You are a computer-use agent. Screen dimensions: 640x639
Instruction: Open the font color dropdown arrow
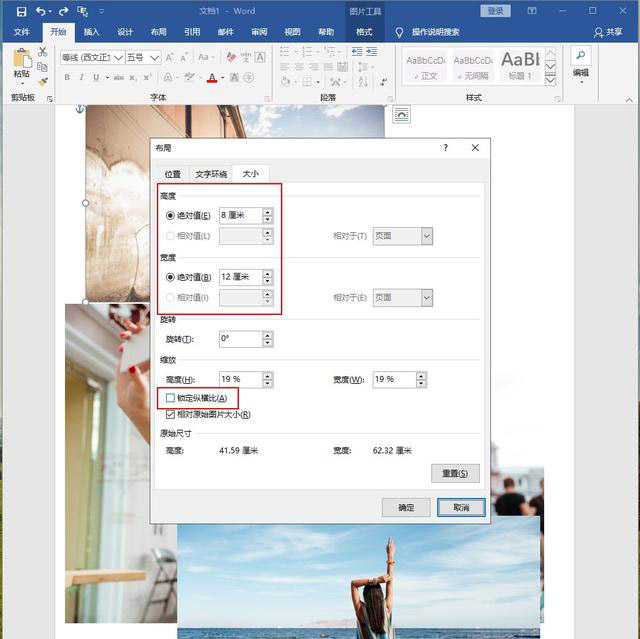[x=223, y=78]
